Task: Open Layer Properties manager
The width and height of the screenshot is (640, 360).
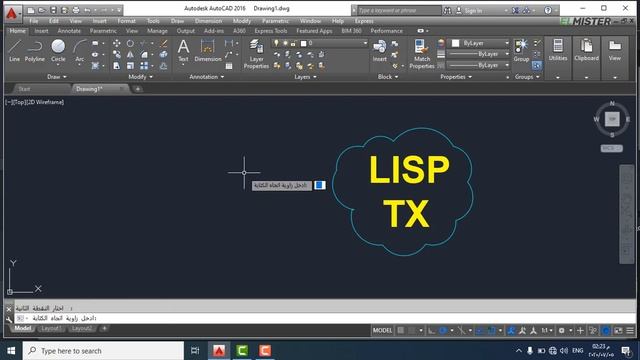Action: 256,54
